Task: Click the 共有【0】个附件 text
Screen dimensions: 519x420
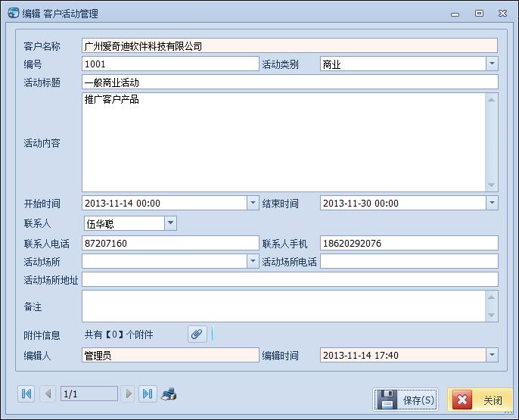Action: pos(119,334)
